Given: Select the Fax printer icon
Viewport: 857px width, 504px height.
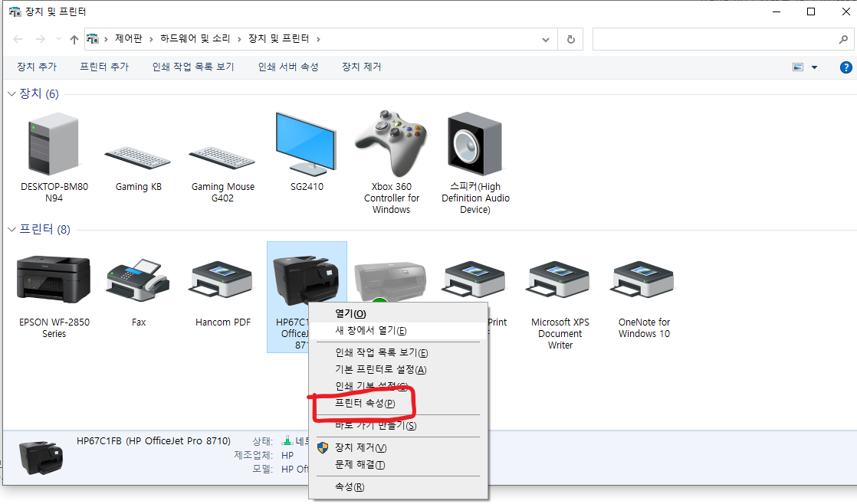Looking at the screenshot, I should (x=138, y=280).
